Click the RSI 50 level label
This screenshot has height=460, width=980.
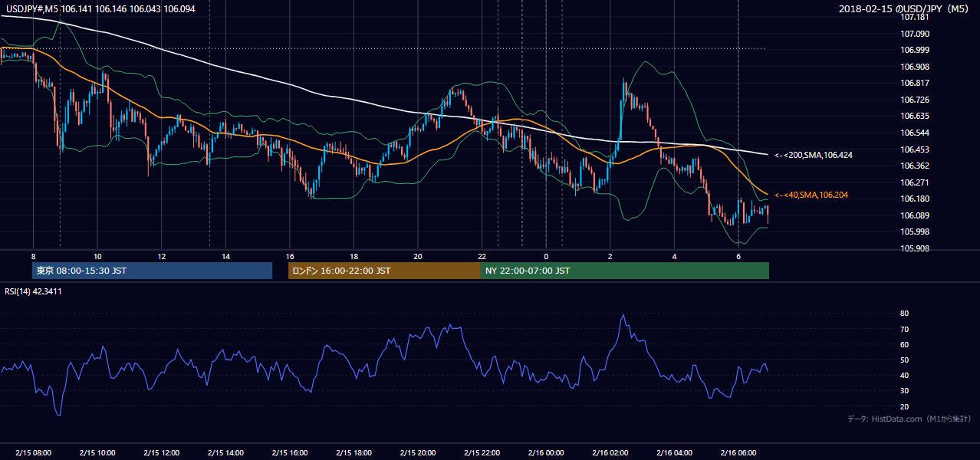pyautogui.click(x=905, y=360)
